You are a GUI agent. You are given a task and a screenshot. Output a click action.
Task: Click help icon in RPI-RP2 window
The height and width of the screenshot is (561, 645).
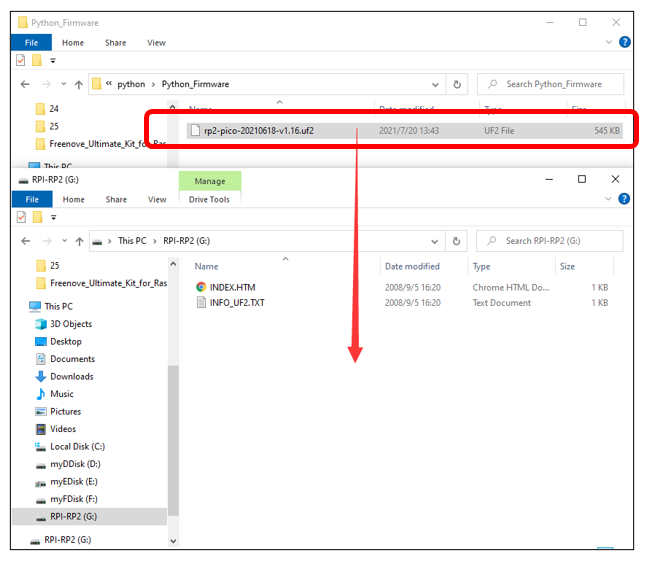624,199
